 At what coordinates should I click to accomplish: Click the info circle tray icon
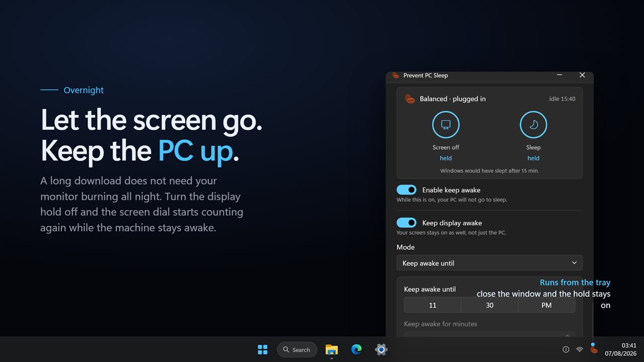pyautogui.click(x=566, y=349)
